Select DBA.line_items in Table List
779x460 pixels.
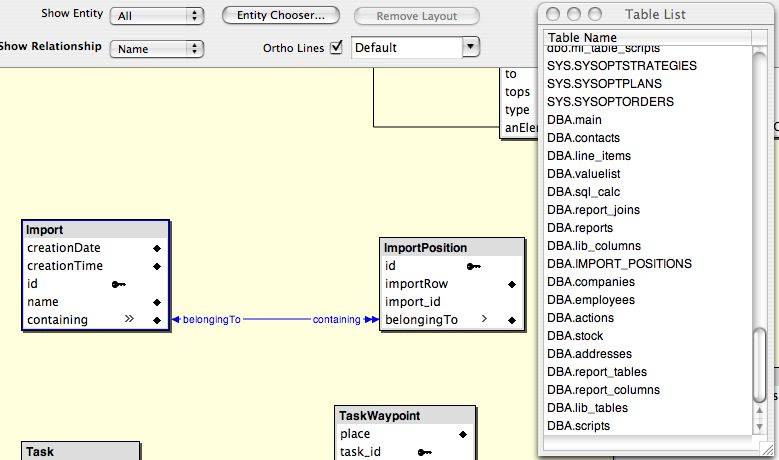point(589,155)
